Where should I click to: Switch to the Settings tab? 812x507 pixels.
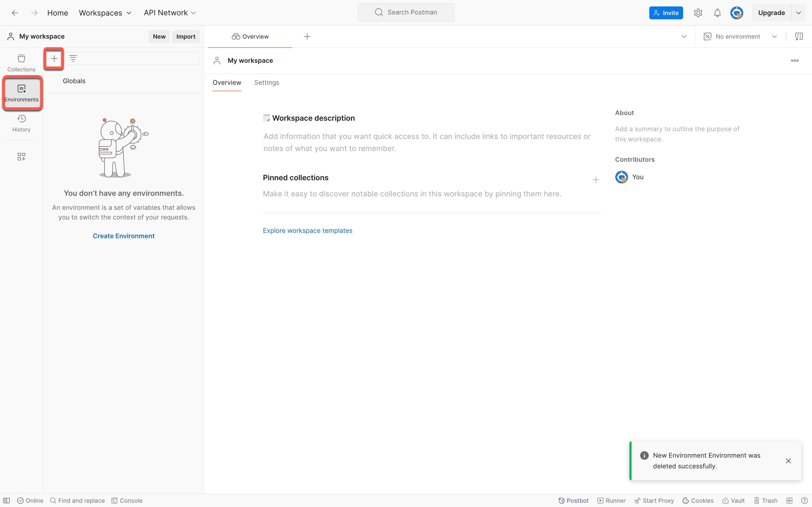tap(266, 83)
